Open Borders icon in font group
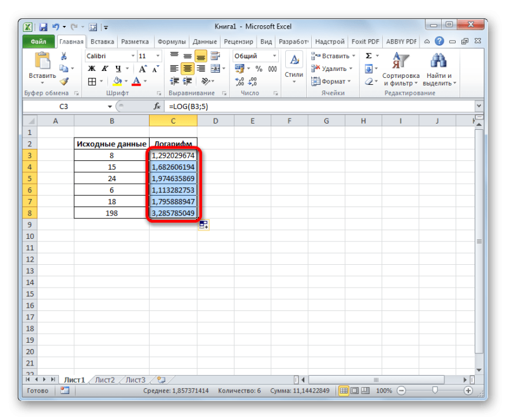The height and width of the screenshot is (420, 507). [92, 82]
